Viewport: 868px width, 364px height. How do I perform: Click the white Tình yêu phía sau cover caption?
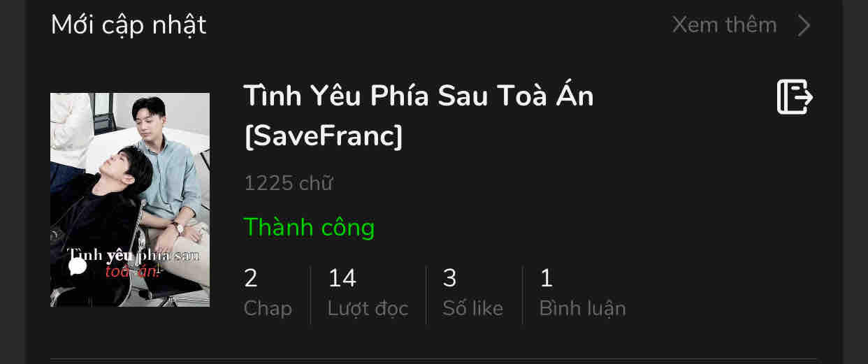[133, 255]
